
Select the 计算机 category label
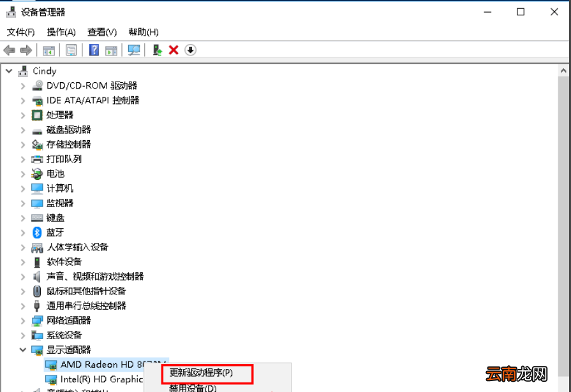coord(60,188)
